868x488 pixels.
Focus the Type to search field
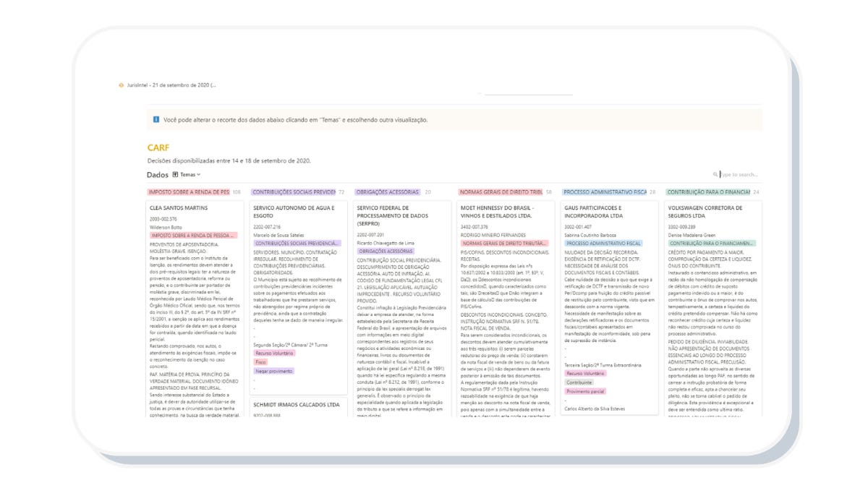(x=739, y=174)
